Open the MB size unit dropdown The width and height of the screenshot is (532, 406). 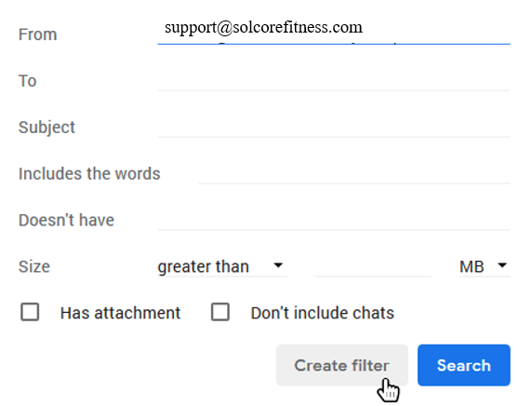point(485,266)
